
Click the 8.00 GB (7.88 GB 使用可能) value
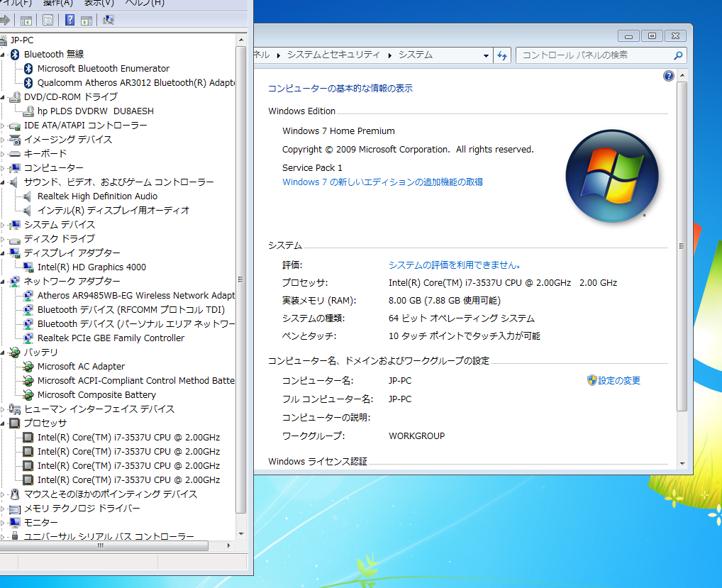click(x=445, y=301)
